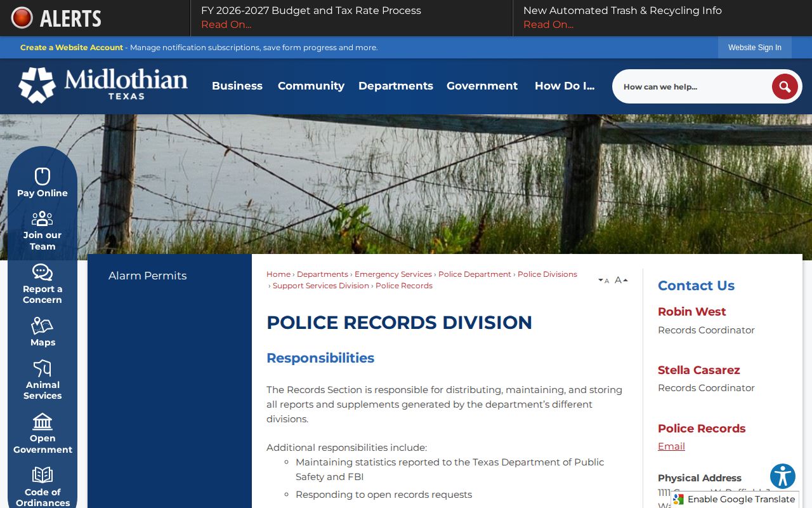Screen dimensions: 812x508
Task: Click Create a Website Account link
Action: 72,48
